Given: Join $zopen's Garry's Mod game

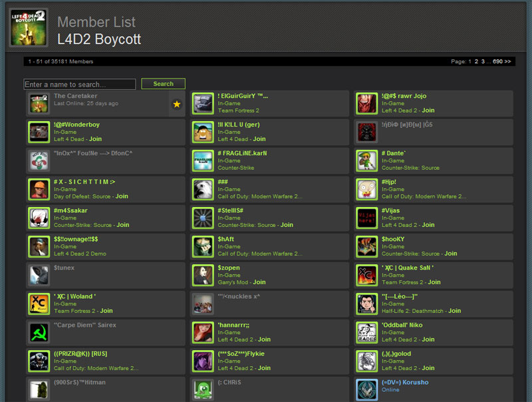Looking at the screenshot, I should [x=259, y=282].
